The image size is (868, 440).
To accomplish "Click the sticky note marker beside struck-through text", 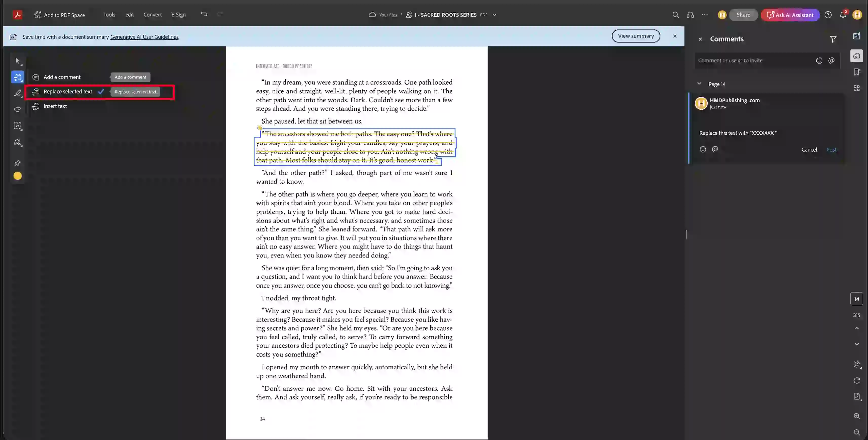I will pyautogui.click(x=259, y=128).
